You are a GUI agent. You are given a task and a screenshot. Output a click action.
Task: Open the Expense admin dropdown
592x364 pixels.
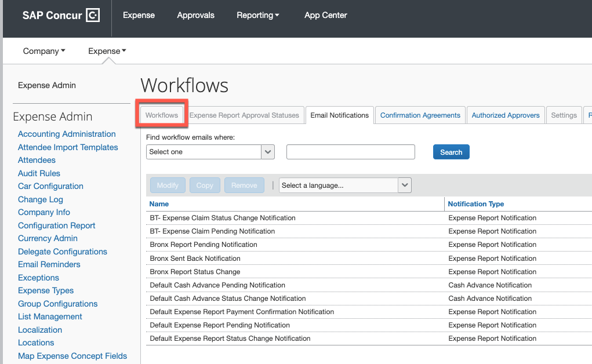(107, 51)
